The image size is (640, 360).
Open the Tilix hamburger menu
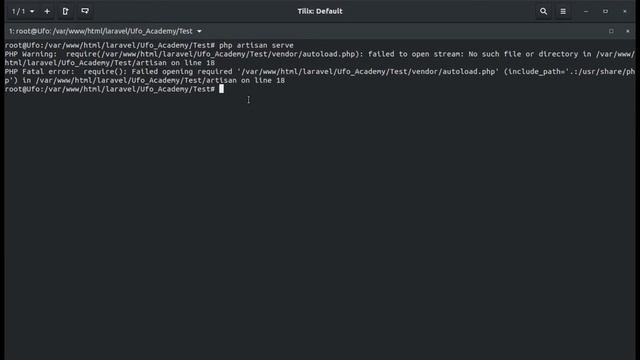point(563,11)
